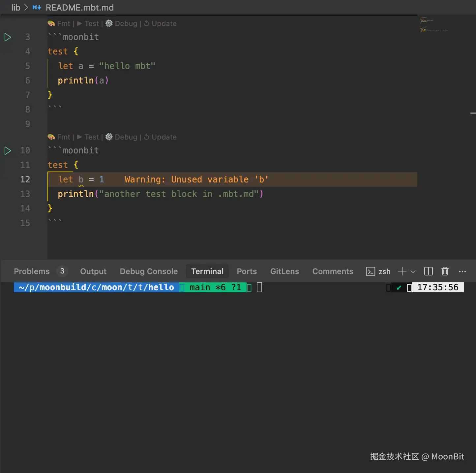Click the "hello mbt" string literal

[x=127, y=66]
